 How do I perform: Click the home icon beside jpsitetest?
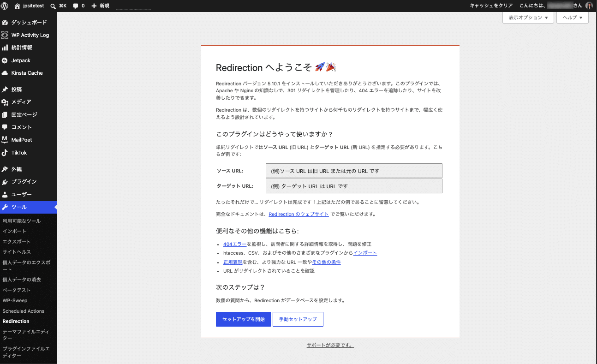[18, 6]
